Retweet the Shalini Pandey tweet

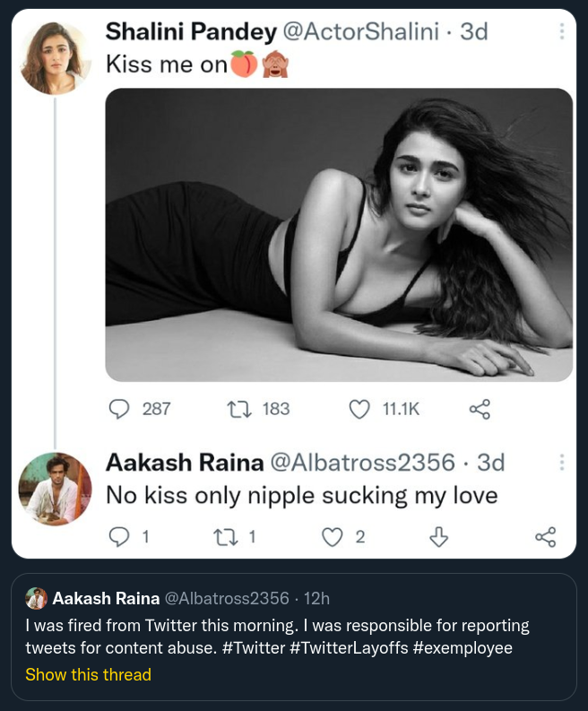[x=239, y=409]
